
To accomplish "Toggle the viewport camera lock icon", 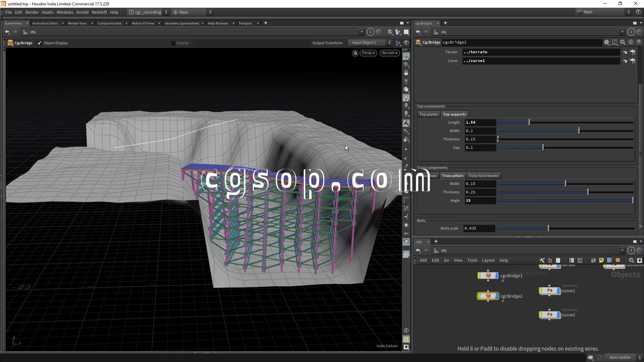I will (355, 53).
